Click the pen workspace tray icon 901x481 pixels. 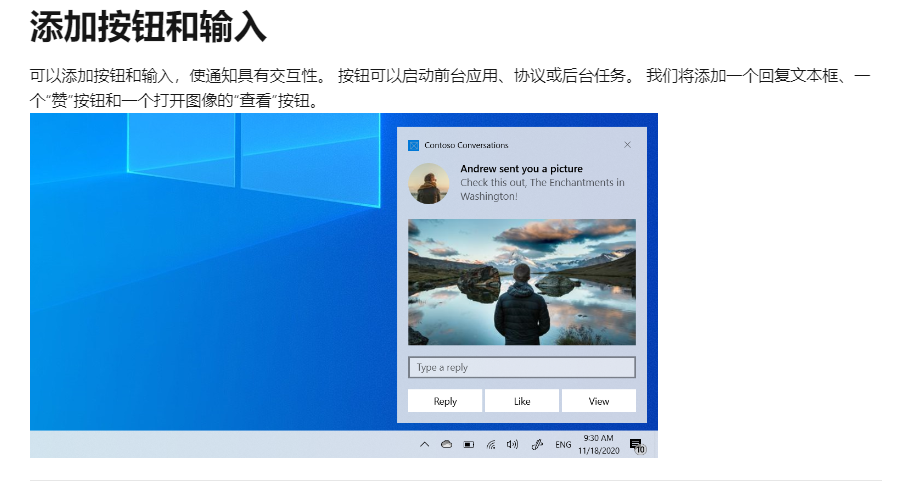tap(536, 444)
